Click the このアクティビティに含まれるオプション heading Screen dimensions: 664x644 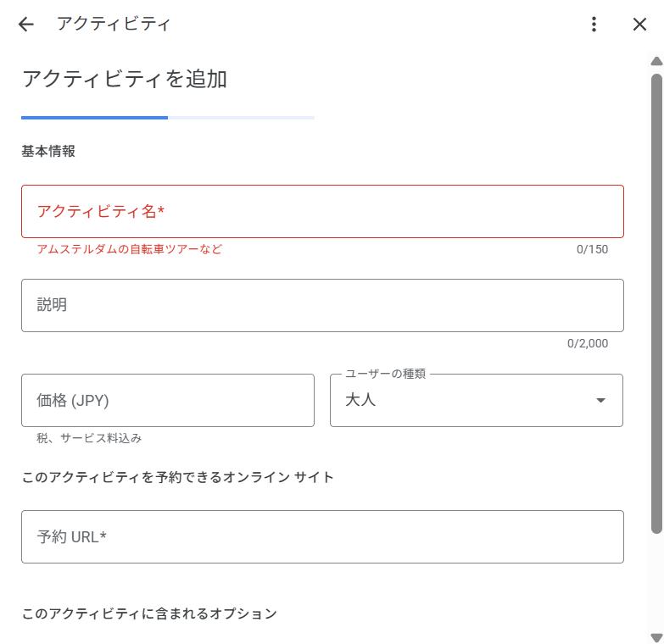149,613
